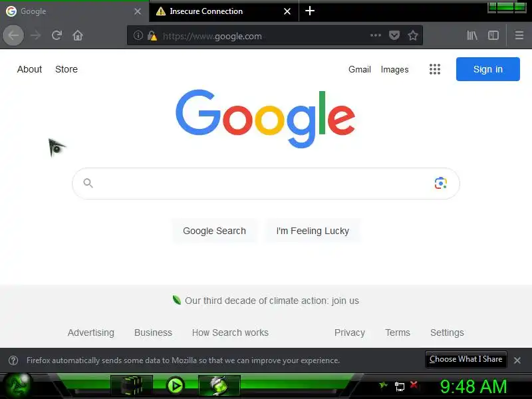Image resolution: width=532 pixels, height=399 pixels.
Task: Open Google's About link
Action: pos(29,69)
